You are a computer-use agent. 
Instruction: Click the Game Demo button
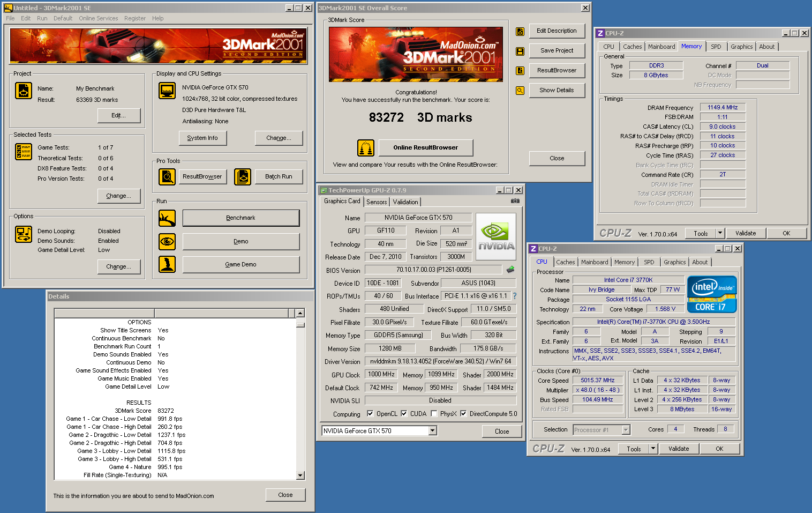click(x=241, y=264)
